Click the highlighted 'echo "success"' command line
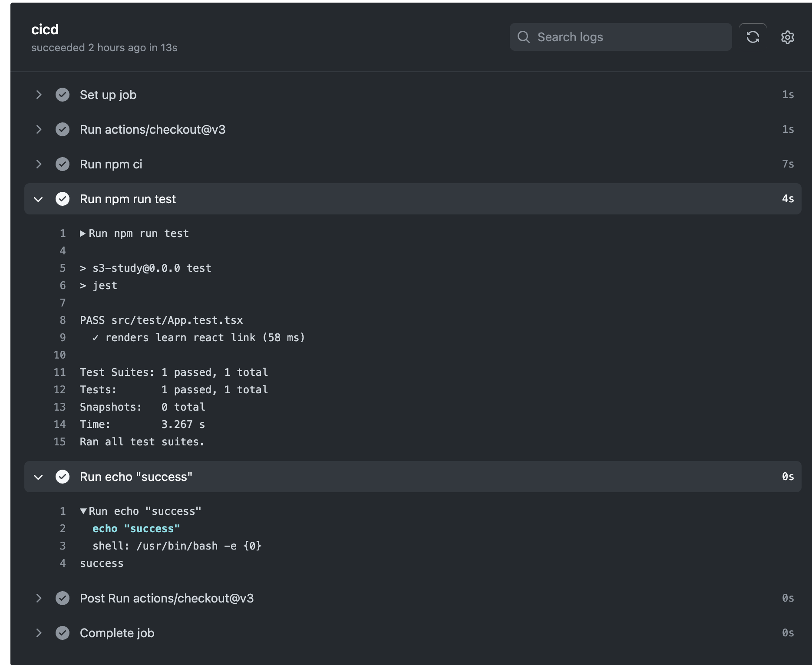Viewport: 812px width, 665px height. (136, 529)
